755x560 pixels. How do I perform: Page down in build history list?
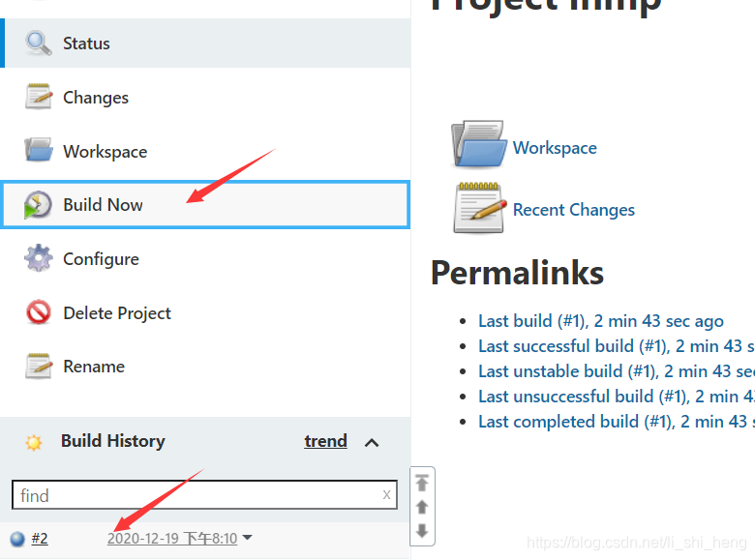point(422,531)
